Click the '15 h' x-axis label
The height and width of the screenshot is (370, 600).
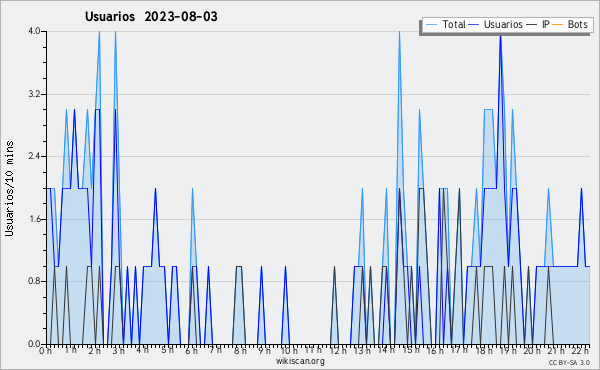pos(411,350)
